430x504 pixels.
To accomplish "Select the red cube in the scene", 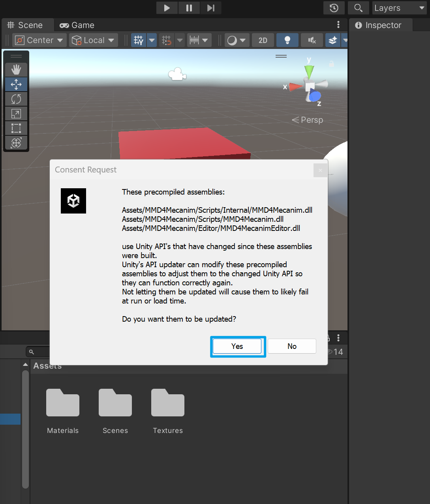I will [x=184, y=144].
